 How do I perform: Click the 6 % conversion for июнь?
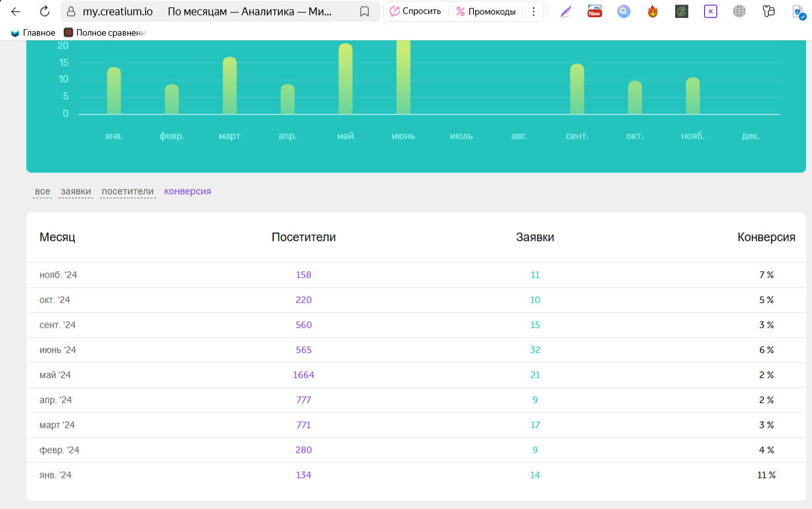(x=767, y=350)
